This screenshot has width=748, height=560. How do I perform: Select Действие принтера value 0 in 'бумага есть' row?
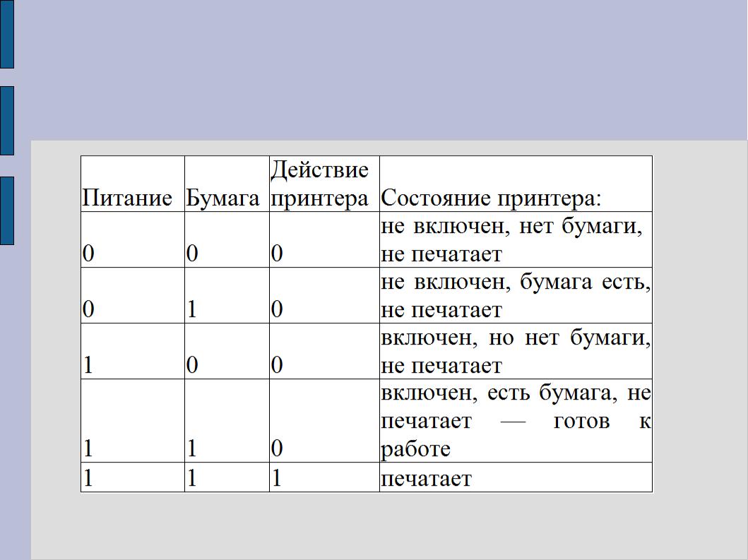[324, 295]
